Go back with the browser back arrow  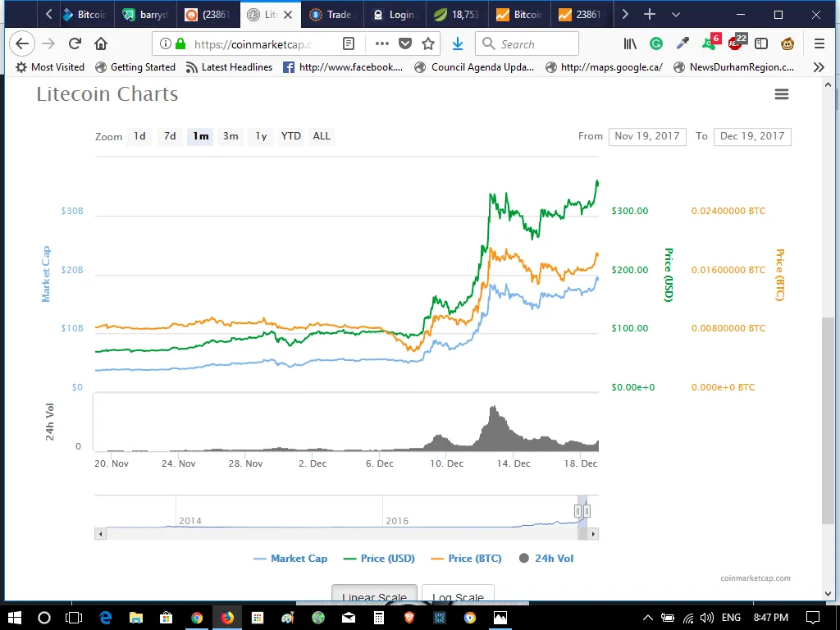coord(22,44)
